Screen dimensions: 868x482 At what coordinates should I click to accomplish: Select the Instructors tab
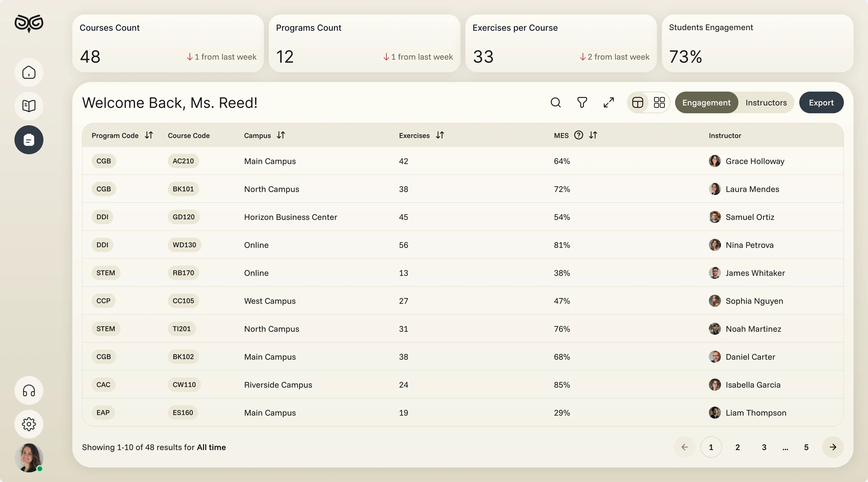click(x=766, y=102)
